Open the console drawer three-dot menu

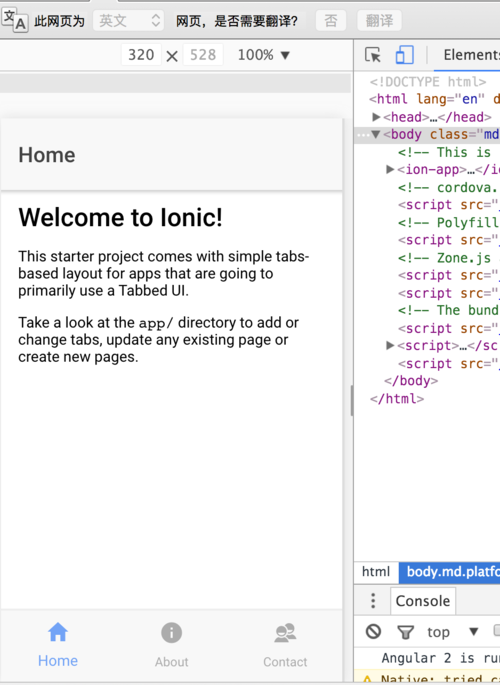tap(372, 601)
